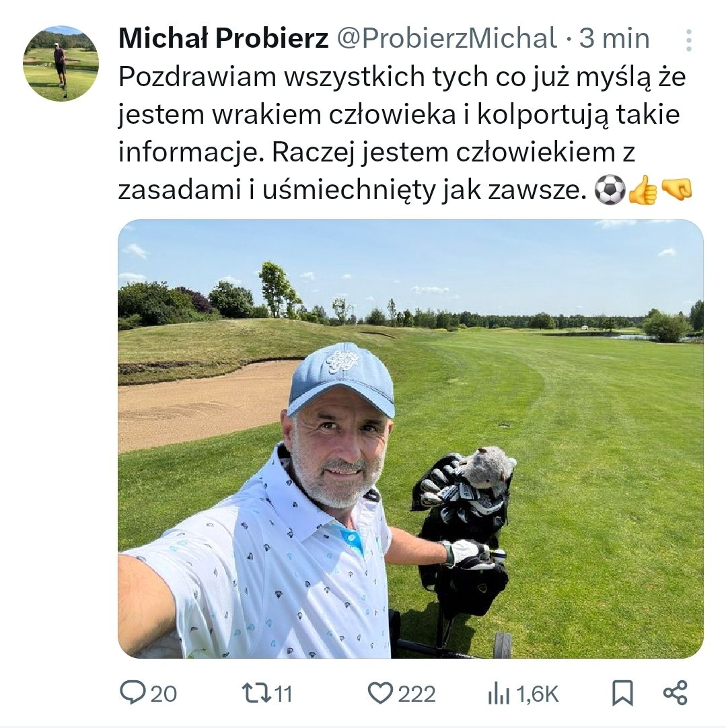
Task: Open the golf course selfie photo
Action: tap(410, 439)
